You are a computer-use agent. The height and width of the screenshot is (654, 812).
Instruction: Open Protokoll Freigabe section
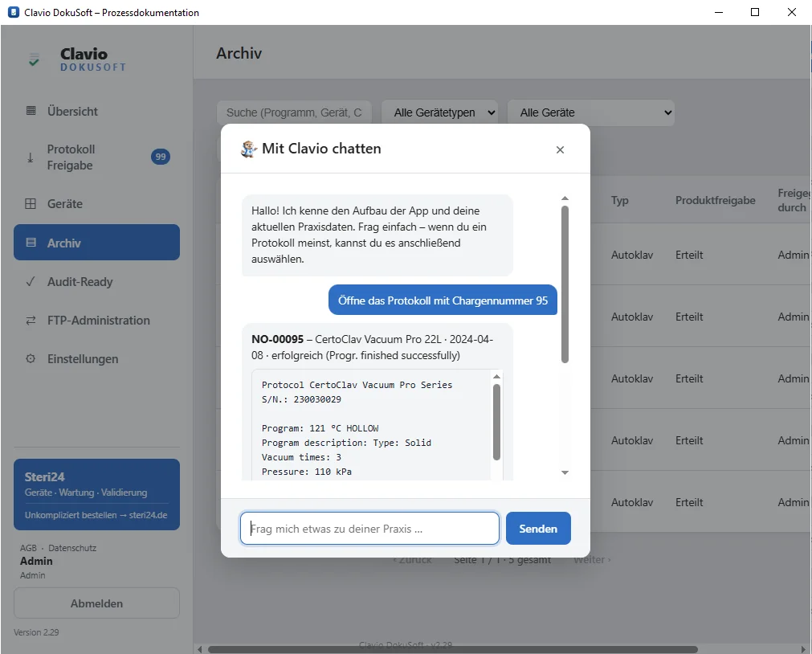[x=96, y=157]
